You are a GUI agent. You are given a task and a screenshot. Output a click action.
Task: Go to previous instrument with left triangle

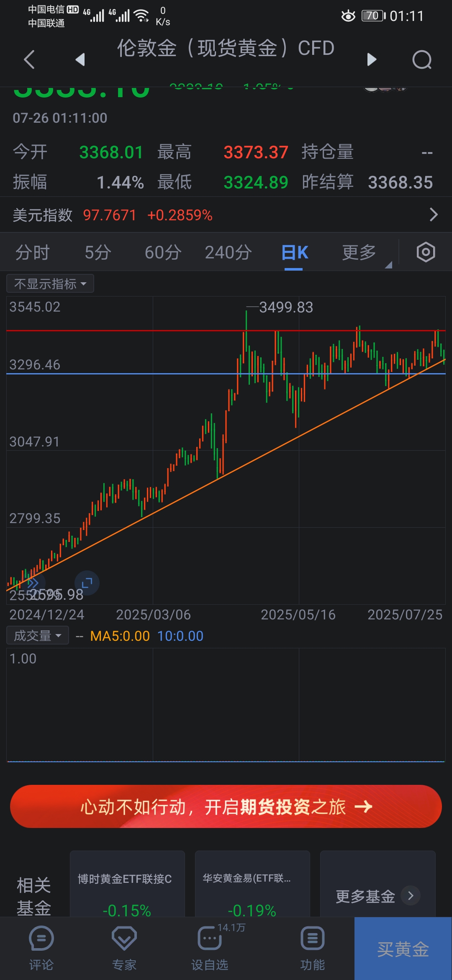pyautogui.click(x=80, y=59)
